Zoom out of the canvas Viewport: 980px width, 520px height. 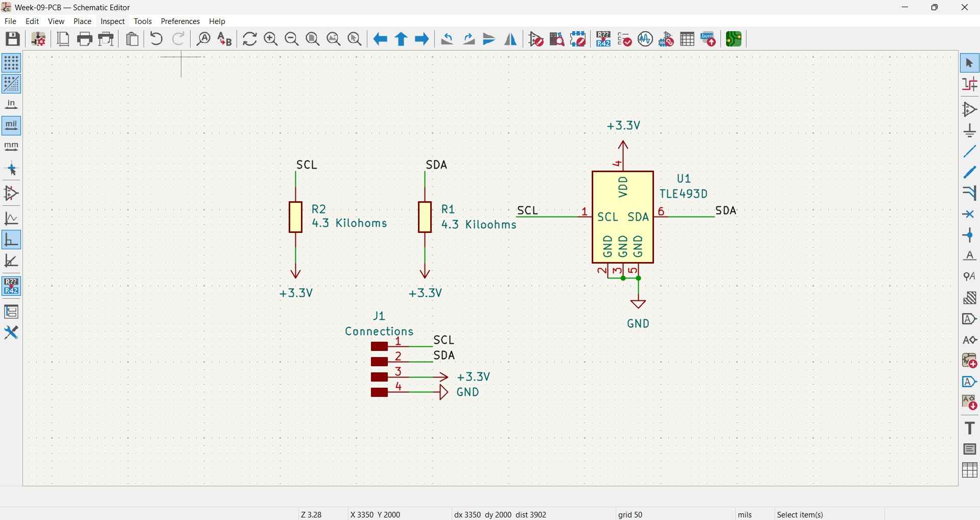click(x=292, y=39)
